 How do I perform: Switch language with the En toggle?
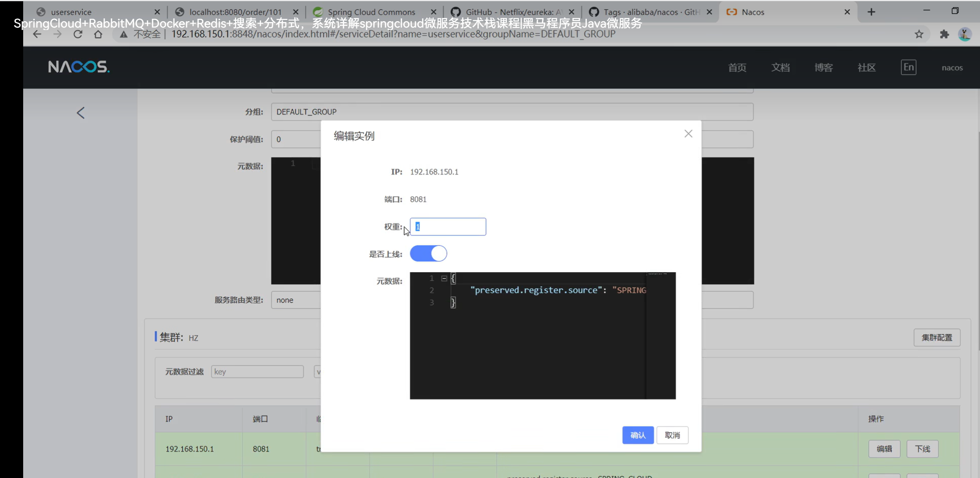908,67
